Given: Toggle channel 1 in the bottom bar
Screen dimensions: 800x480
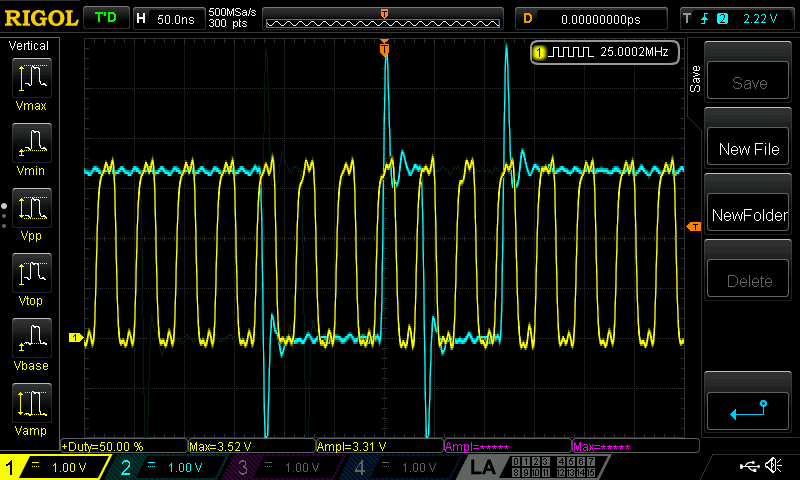Looking at the screenshot, I should [50, 467].
